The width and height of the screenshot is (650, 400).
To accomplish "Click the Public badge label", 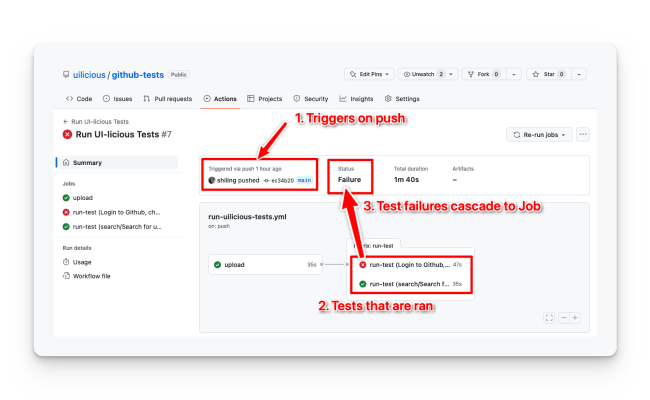I will pos(179,75).
